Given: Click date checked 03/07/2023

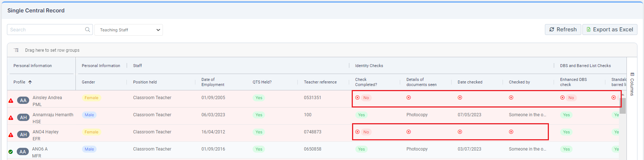Looking at the screenshot, I should click(469, 149).
